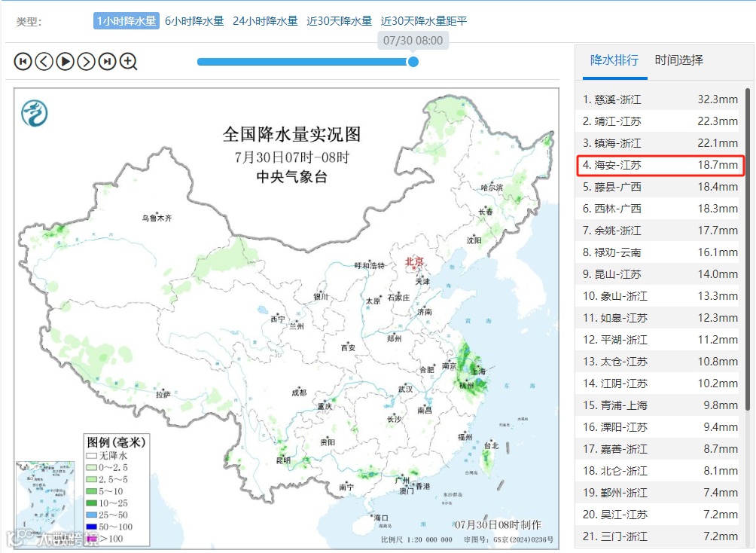Jump to the first frame of the animation
This screenshot has height=553, width=756.
(x=23, y=61)
